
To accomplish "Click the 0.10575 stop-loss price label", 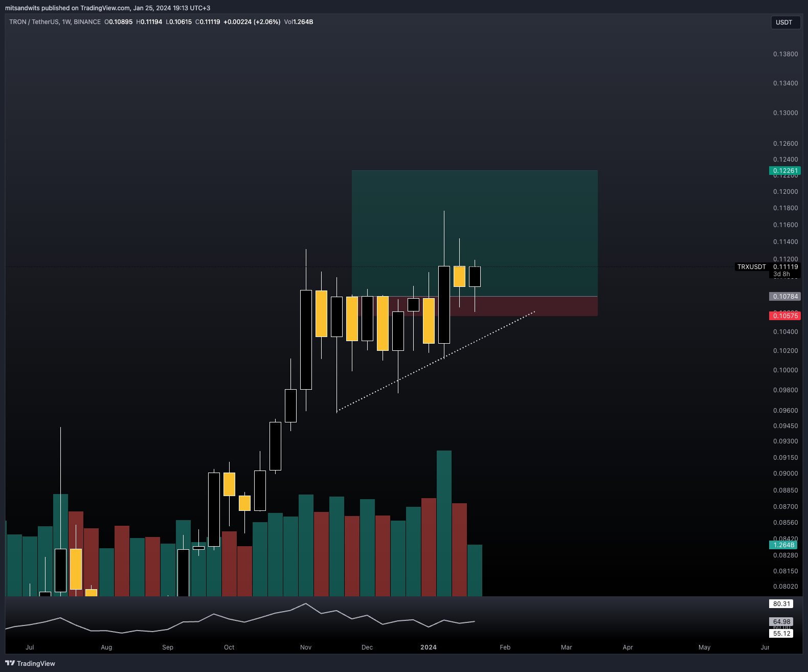I will click(785, 316).
